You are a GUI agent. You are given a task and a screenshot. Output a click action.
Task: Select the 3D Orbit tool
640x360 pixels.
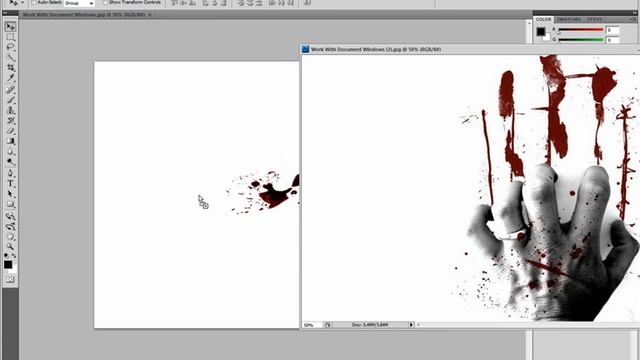10,226
